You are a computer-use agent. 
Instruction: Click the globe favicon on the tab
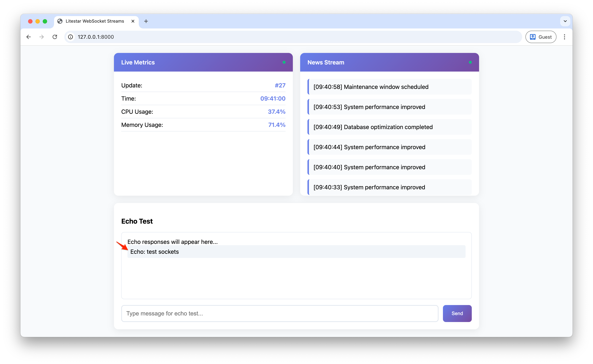[60, 21]
